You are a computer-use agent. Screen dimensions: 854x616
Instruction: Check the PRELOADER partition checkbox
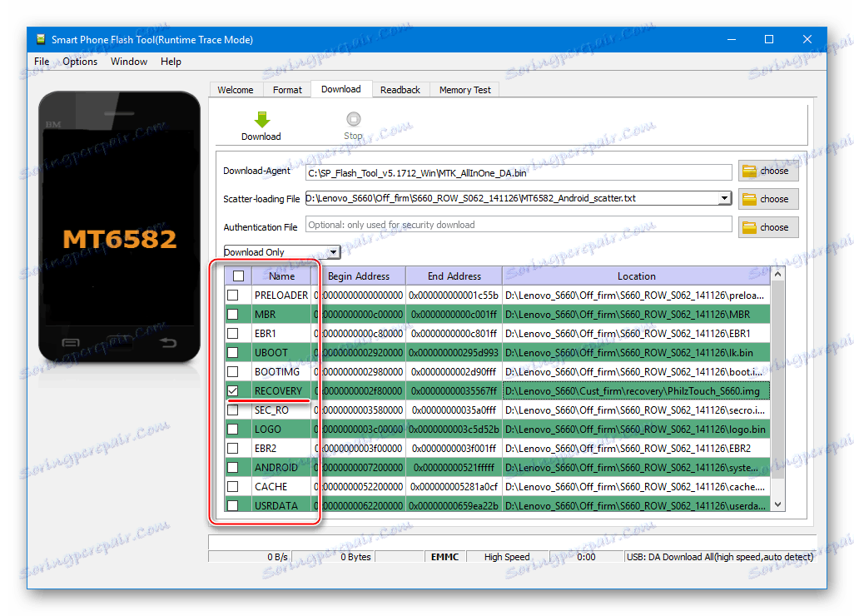coord(233,295)
